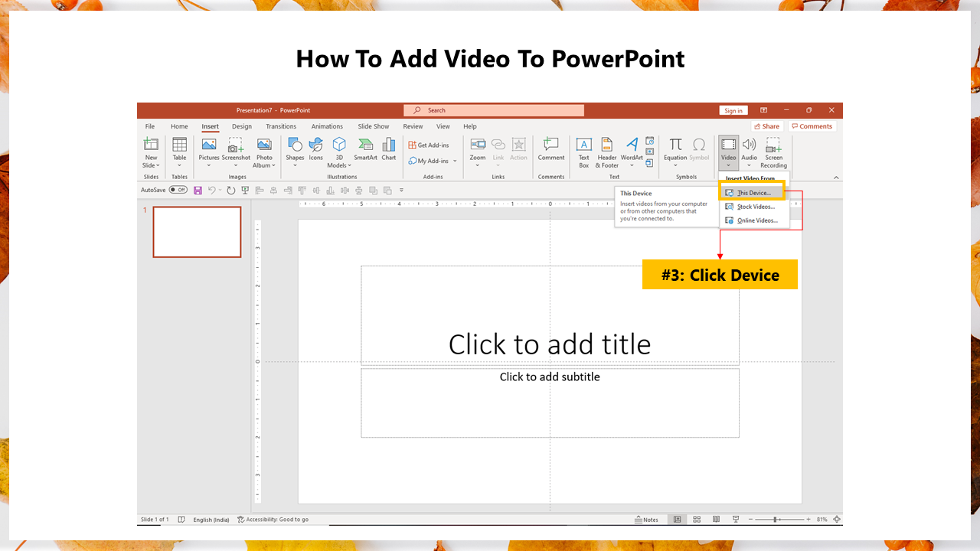Click the 3D Models icon
Screen dimensions: 980x551
[339, 144]
